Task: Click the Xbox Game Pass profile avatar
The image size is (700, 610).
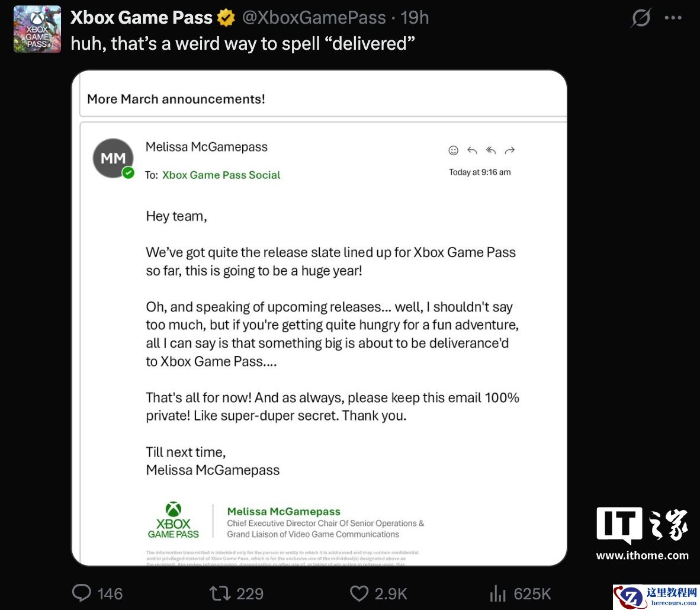Action: click(x=37, y=29)
